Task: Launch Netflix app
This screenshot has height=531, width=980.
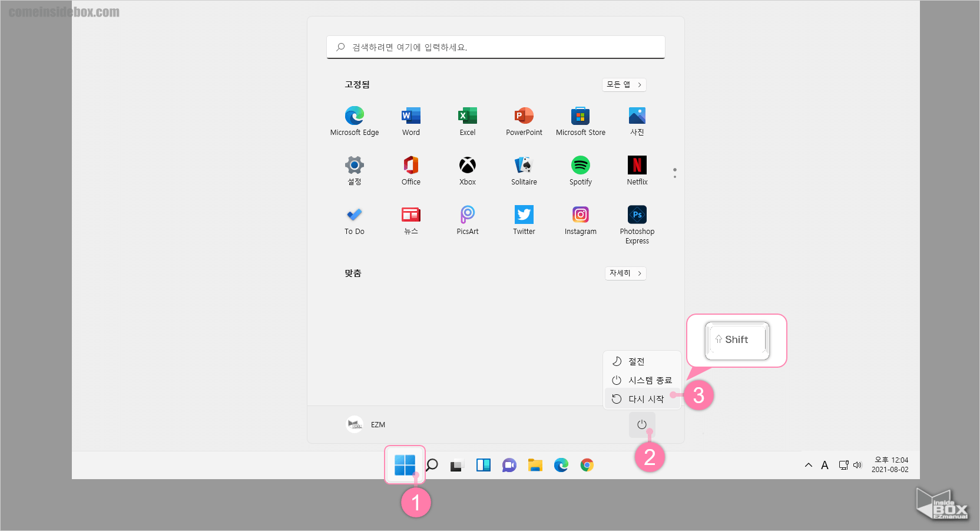Action: 637,170
